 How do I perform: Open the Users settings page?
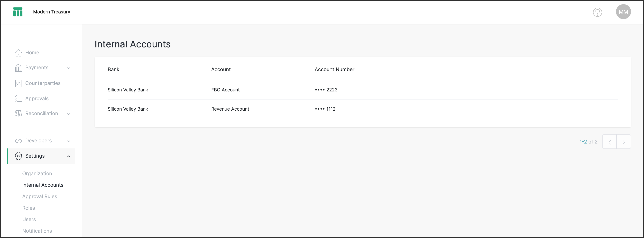pyautogui.click(x=29, y=219)
